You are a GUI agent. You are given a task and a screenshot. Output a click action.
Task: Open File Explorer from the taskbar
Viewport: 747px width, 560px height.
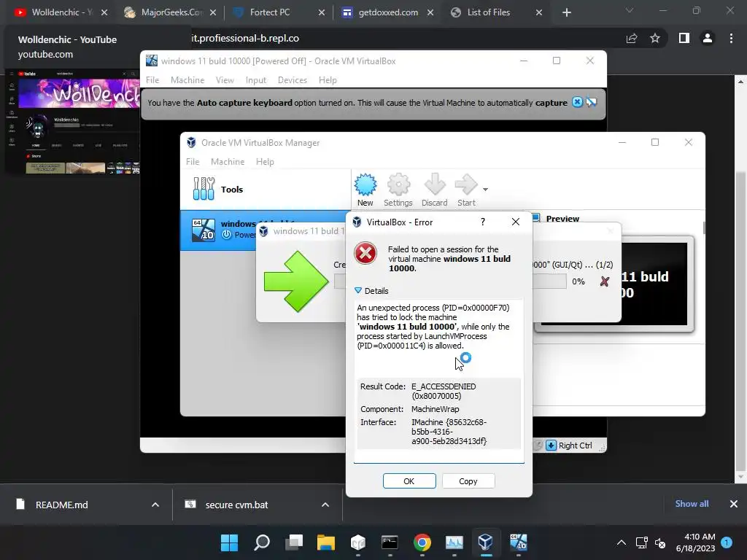coord(326,542)
